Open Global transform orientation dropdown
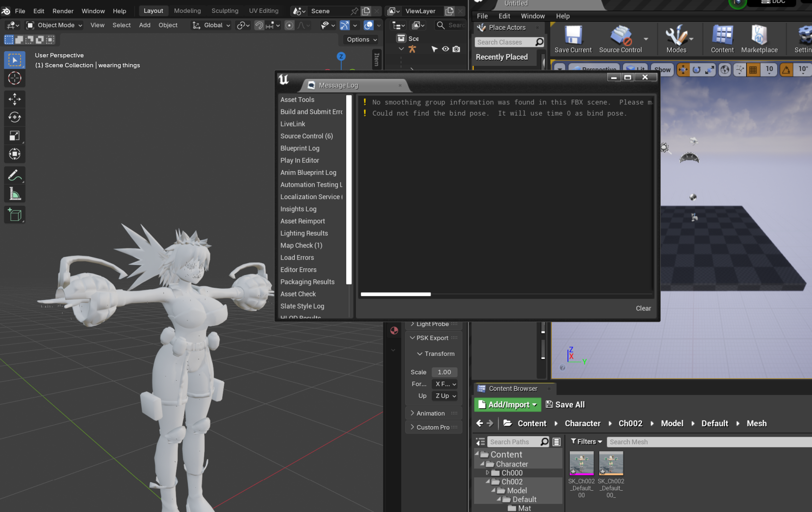 point(211,25)
